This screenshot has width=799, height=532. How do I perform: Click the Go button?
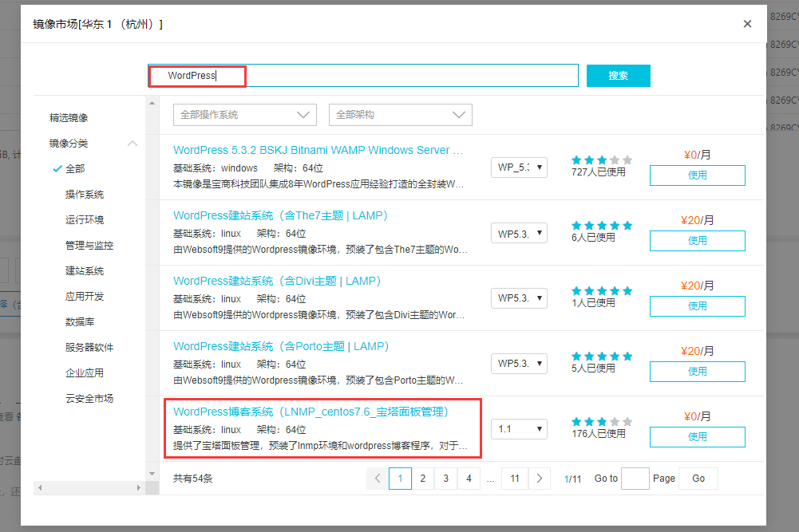[x=698, y=479]
